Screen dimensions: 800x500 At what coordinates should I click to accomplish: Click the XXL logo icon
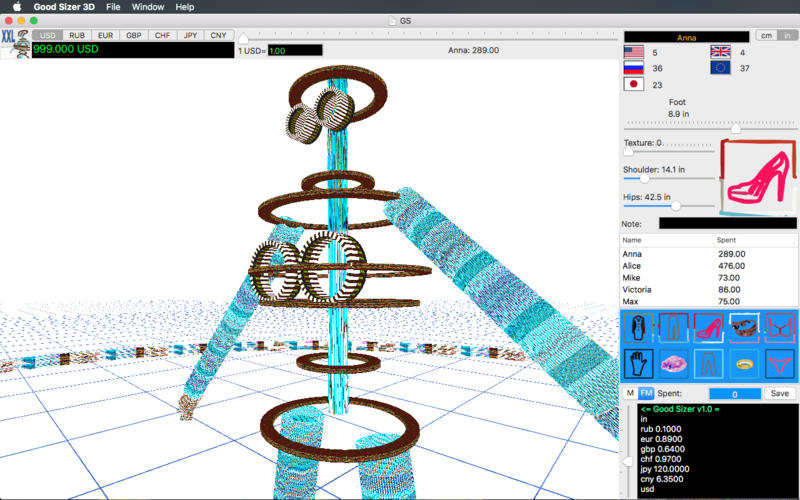[16, 44]
